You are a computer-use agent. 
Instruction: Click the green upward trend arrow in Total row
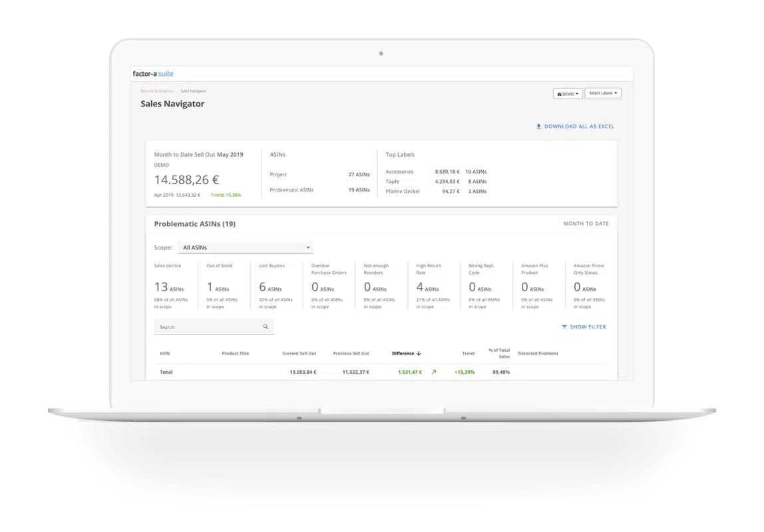point(434,372)
